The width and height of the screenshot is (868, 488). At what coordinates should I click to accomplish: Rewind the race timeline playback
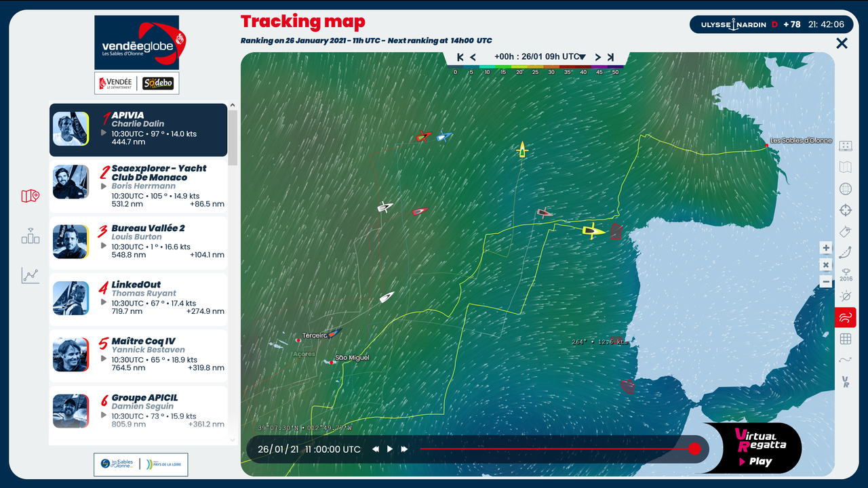tap(375, 449)
